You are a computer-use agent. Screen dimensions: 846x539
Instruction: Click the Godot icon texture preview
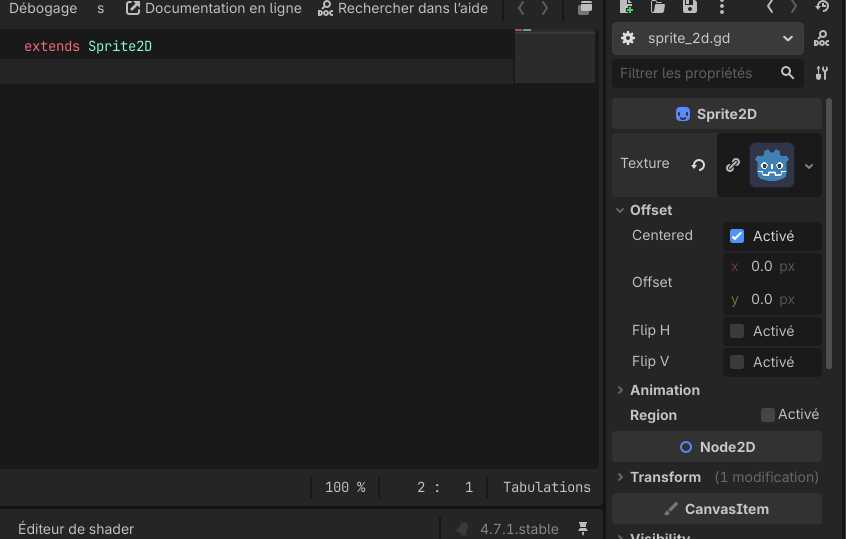click(772, 165)
